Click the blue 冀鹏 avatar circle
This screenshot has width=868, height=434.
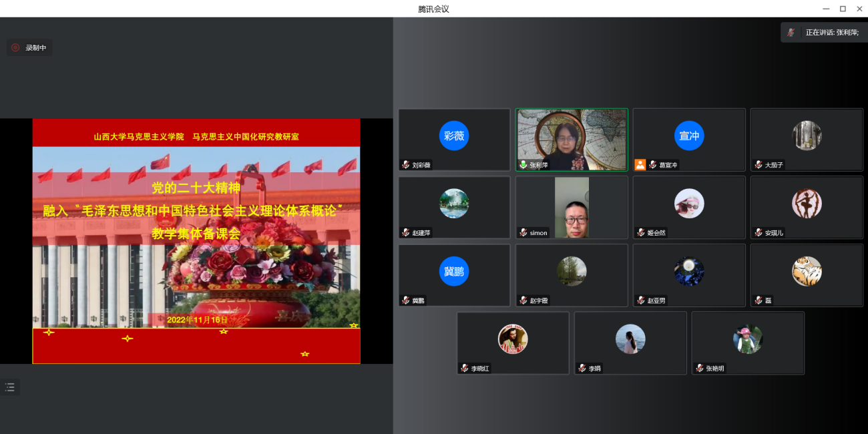454,271
